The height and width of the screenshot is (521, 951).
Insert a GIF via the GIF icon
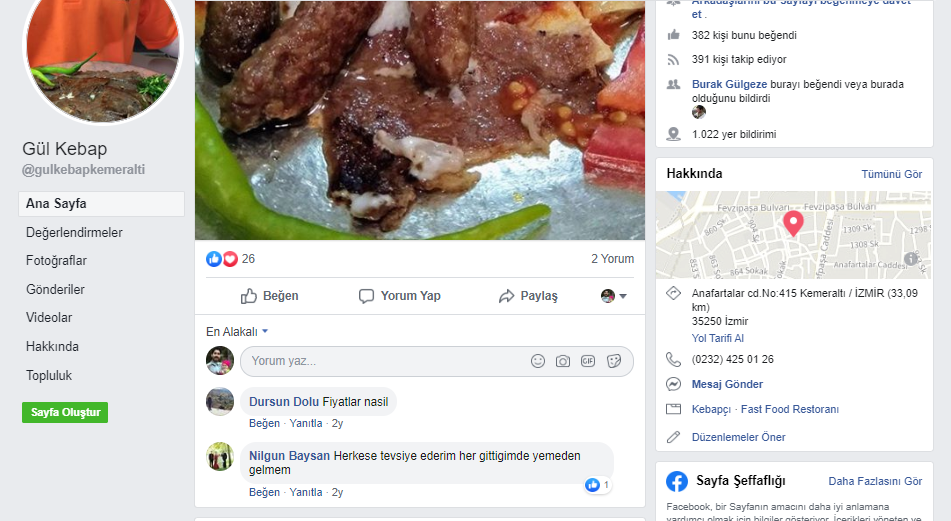pos(588,361)
